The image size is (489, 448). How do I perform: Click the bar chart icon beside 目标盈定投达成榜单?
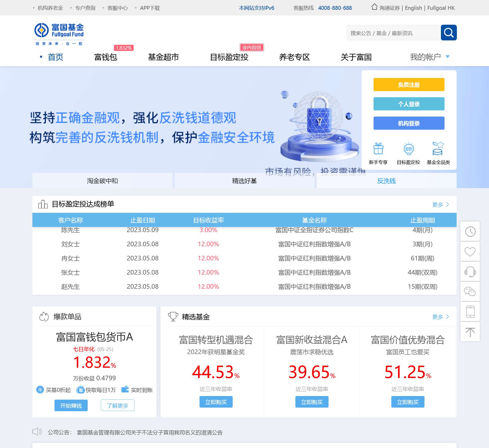[43, 204]
